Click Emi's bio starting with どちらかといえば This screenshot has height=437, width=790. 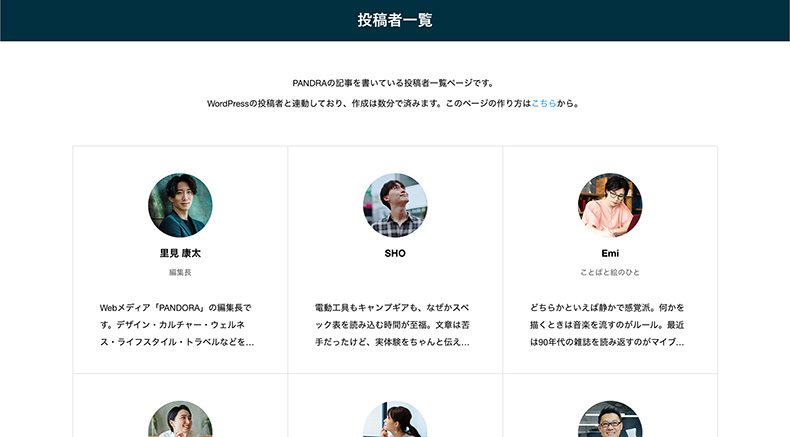coord(610,325)
